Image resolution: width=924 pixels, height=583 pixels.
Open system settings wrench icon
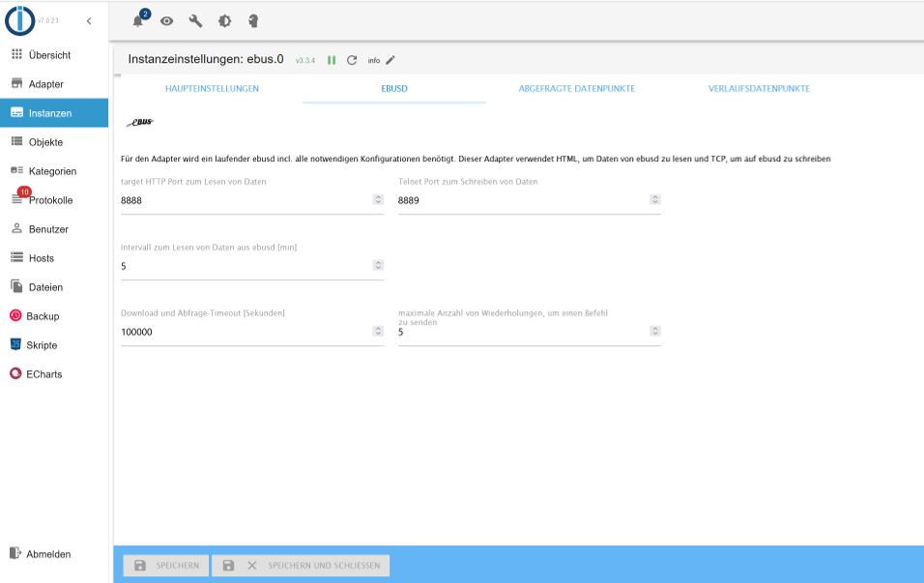point(195,21)
